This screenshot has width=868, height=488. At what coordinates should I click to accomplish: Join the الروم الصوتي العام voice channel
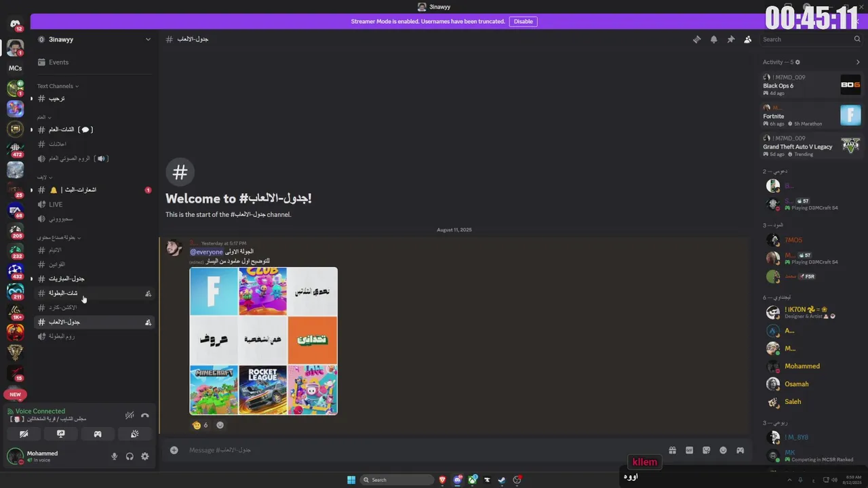point(94,159)
